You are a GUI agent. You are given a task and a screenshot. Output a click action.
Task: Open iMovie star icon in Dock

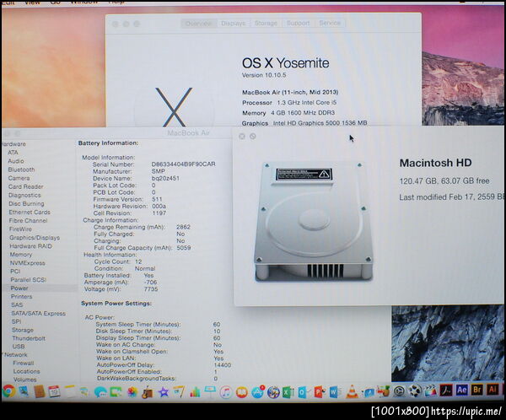[164, 392]
